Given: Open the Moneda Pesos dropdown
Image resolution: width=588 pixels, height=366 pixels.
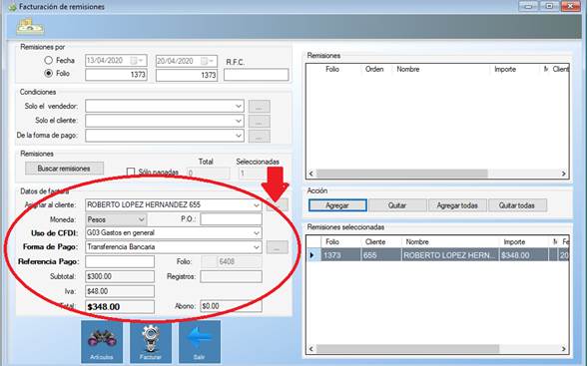Looking at the screenshot, I should 142,219.
